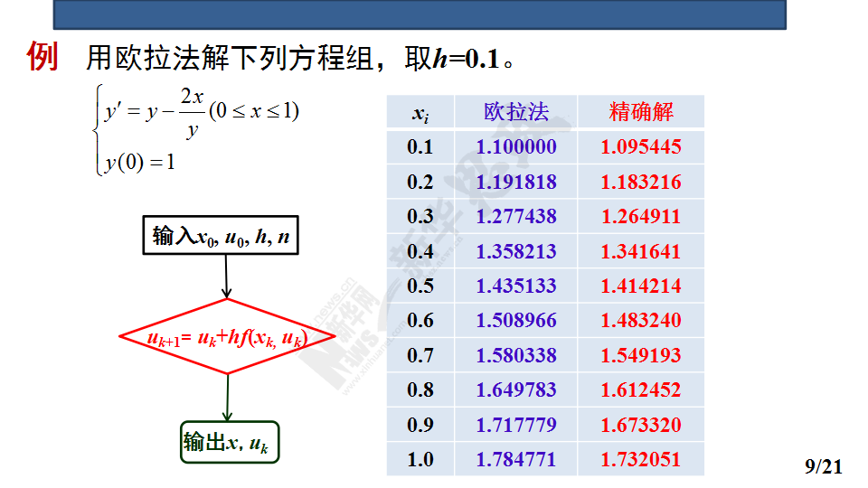Click the x_i column header
The width and height of the screenshot is (868, 488).
pyautogui.click(x=420, y=114)
